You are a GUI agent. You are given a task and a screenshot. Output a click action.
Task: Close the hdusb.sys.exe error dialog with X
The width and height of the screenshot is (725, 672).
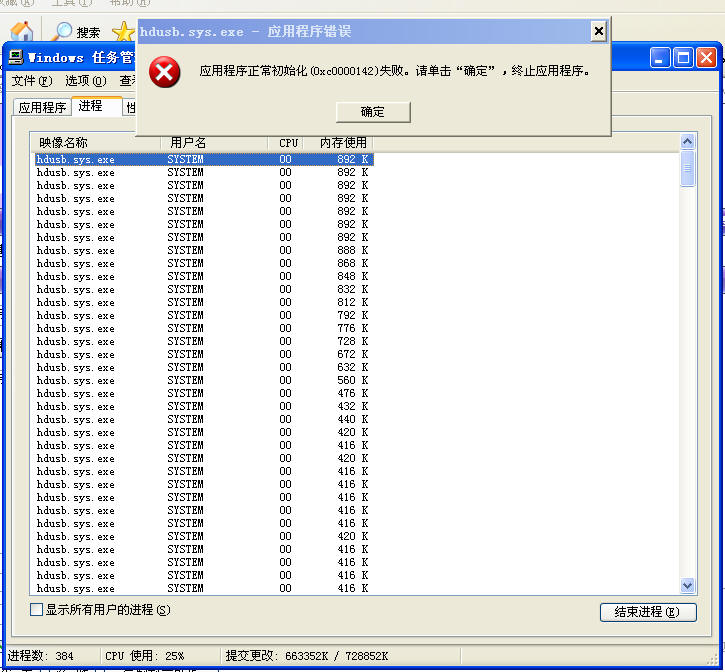click(598, 31)
